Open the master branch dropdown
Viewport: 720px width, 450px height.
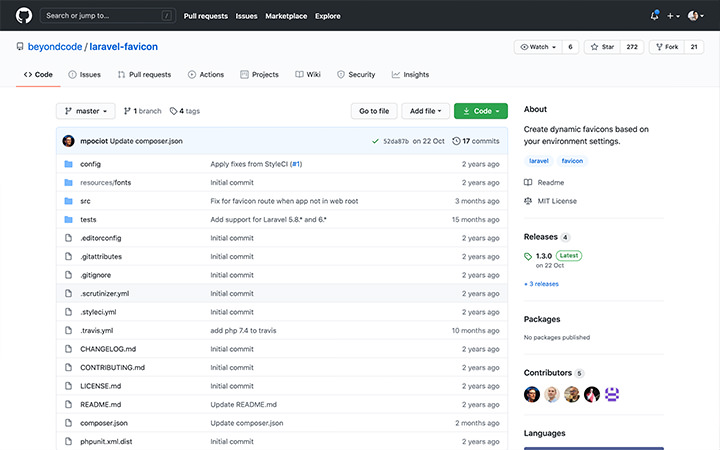[x=86, y=111]
